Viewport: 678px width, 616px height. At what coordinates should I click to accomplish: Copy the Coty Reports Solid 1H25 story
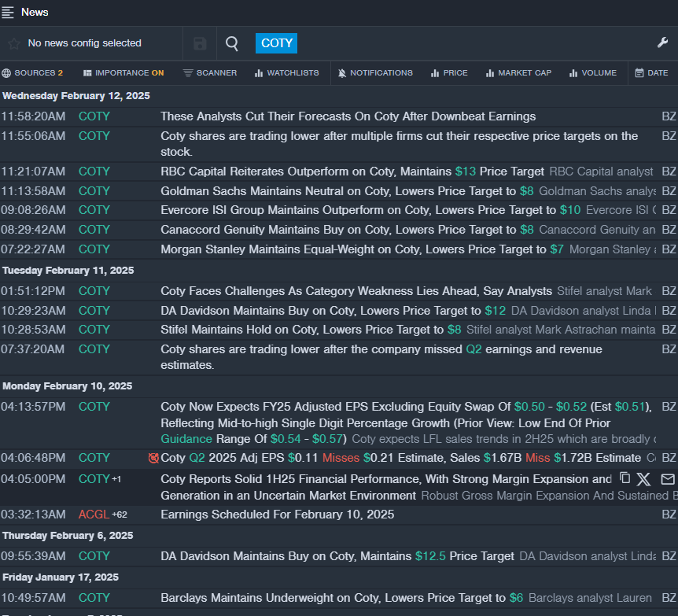625,478
